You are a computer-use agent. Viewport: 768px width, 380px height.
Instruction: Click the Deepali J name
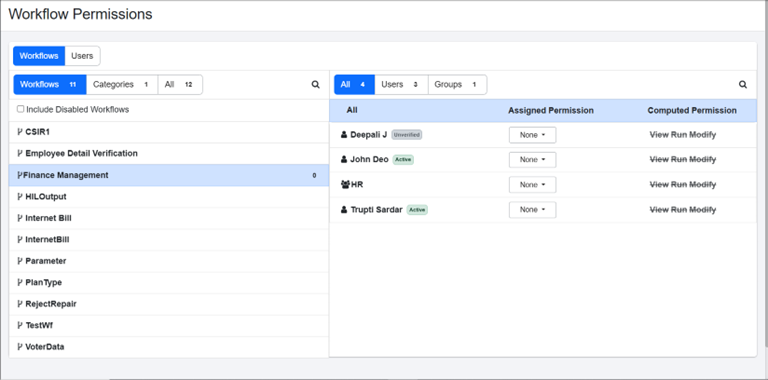click(x=368, y=135)
